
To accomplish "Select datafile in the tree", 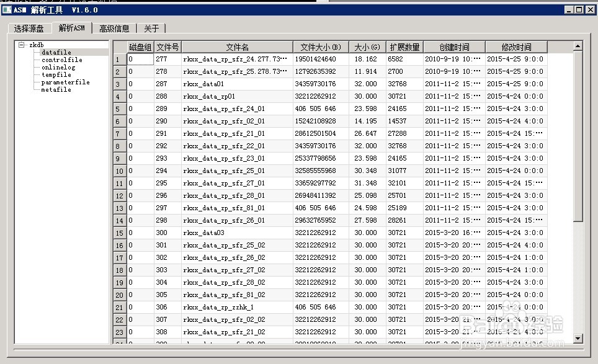I will pyautogui.click(x=56, y=52).
